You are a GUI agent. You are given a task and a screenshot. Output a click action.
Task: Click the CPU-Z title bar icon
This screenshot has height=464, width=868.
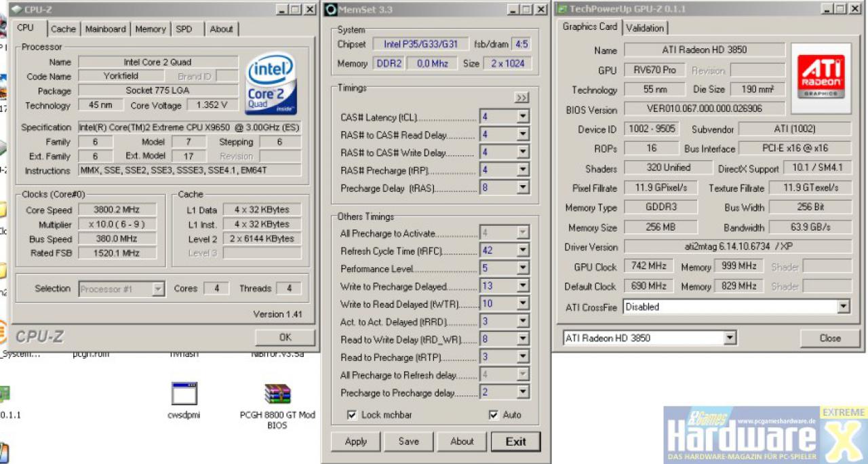pos(16,9)
